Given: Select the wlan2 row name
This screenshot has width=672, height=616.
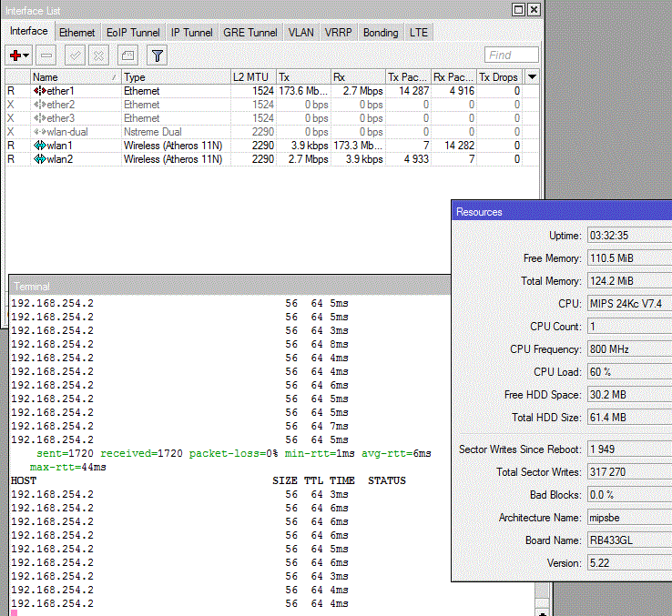Looking at the screenshot, I should click(59, 159).
